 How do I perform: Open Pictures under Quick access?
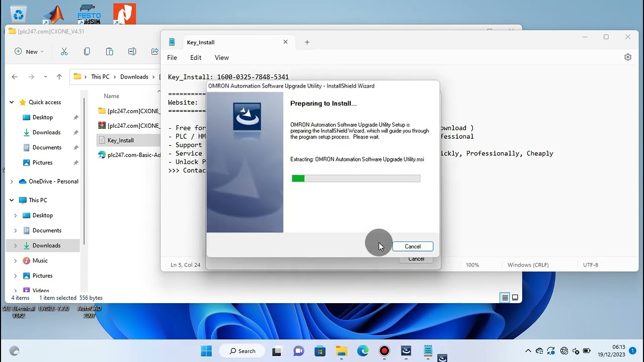(x=43, y=162)
